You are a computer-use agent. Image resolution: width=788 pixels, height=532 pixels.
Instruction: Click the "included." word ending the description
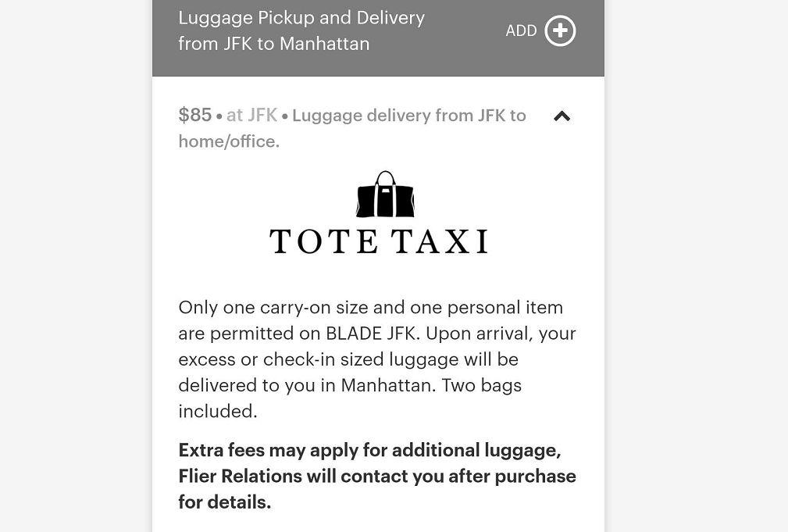pyautogui.click(x=217, y=411)
